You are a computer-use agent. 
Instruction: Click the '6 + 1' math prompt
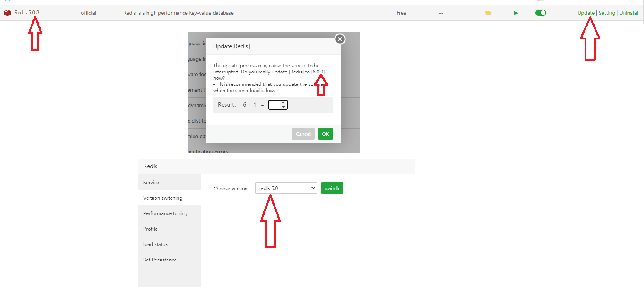(x=250, y=105)
